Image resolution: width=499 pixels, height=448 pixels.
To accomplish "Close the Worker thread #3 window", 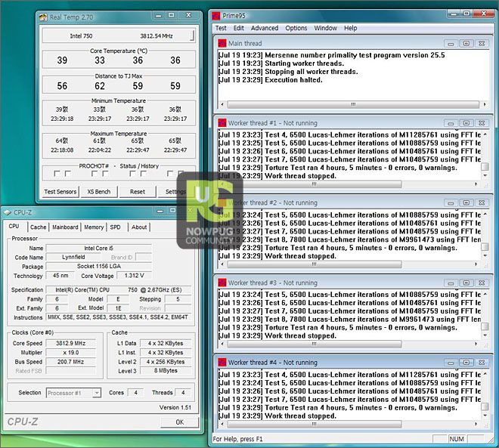I will (482, 283).
